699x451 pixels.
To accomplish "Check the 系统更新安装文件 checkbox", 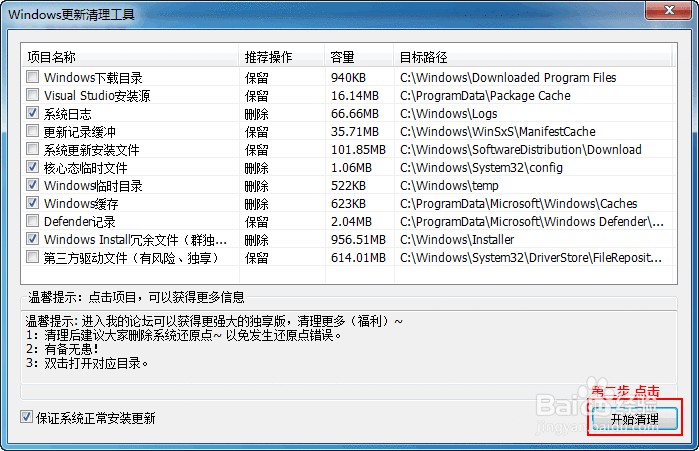I will [x=32, y=149].
